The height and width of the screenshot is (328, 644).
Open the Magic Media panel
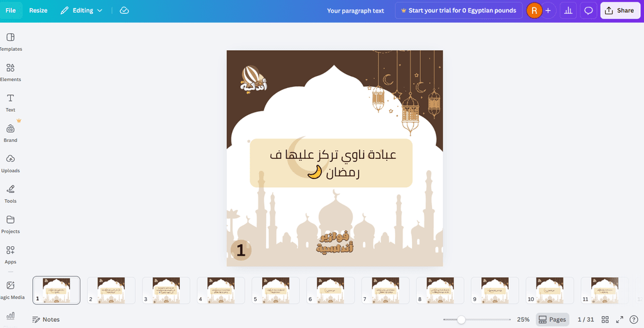pos(10,290)
